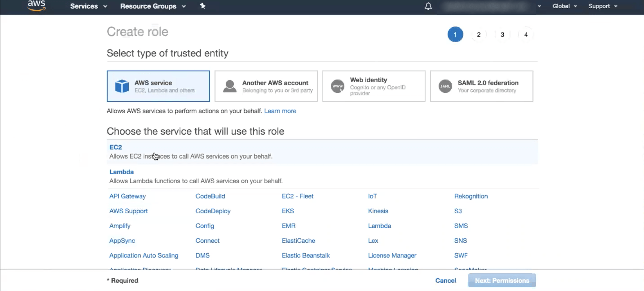The height and width of the screenshot is (291, 644).
Task: Click Next: Permissions button
Action: [502, 281]
